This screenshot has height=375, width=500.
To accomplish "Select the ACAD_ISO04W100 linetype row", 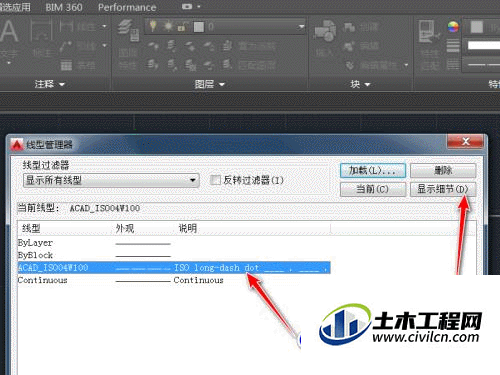I will pyautogui.click(x=173, y=268).
